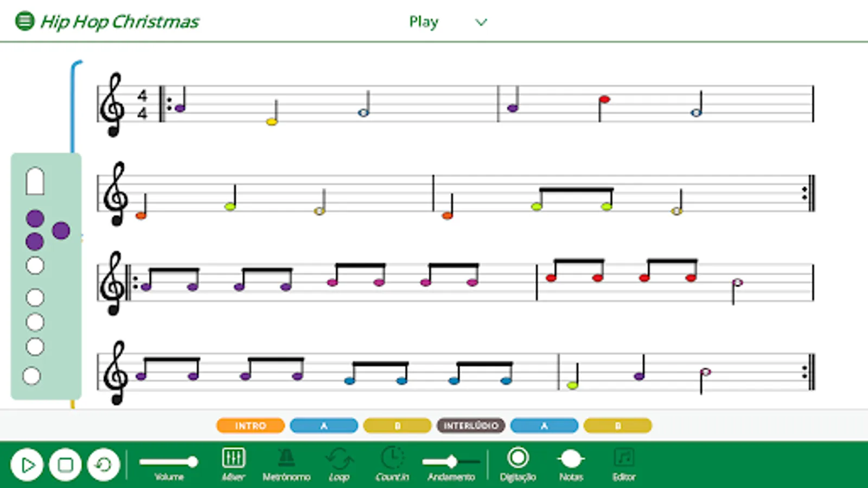Select the top covered hole on the recorder chart
The image size is (868, 488).
(35, 217)
